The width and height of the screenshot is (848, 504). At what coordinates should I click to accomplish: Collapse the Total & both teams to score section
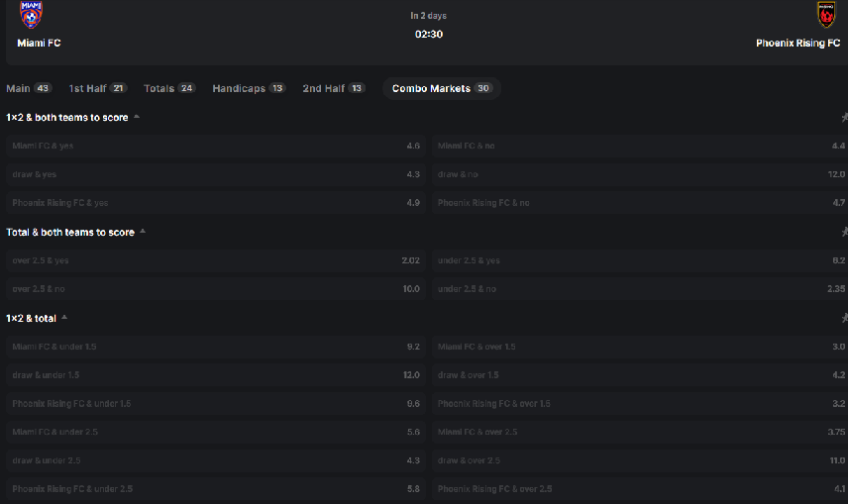pyautogui.click(x=143, y=232)
